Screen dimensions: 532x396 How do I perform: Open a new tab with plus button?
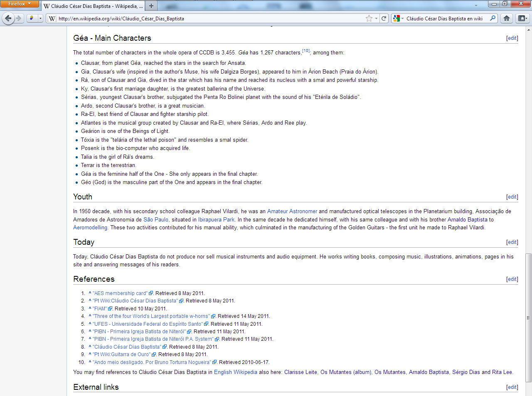coord(151,6)
